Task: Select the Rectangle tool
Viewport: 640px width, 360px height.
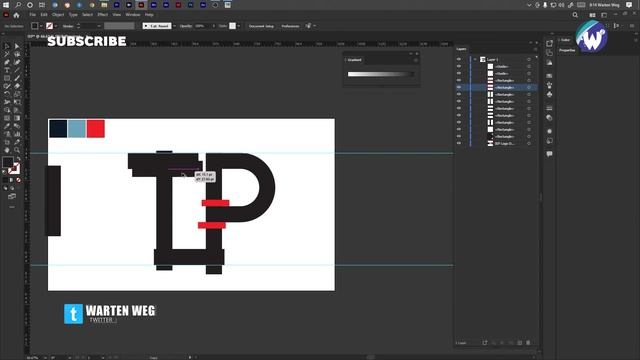Action: coord(7,78)
